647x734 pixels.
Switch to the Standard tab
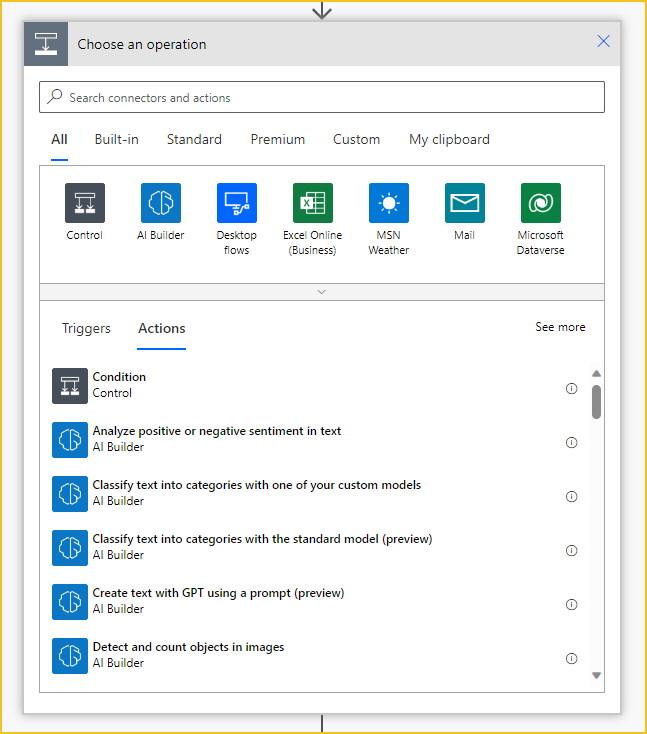tap(194, 139)
